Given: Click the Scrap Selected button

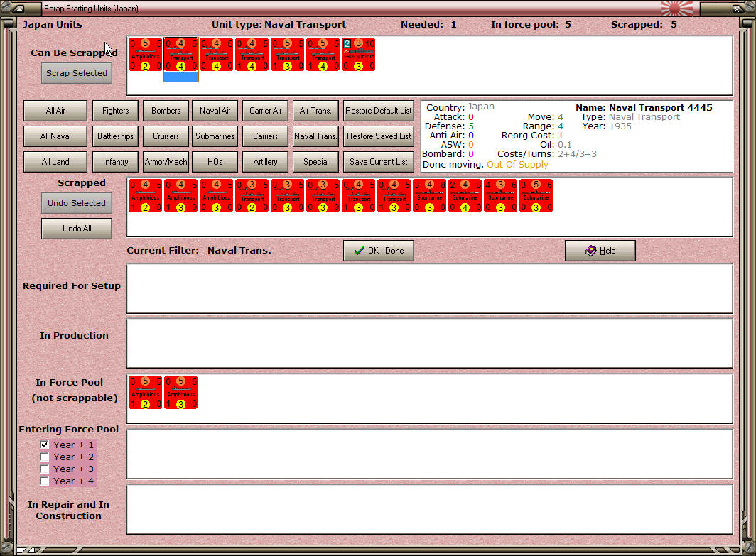Looking at the screenshot, I should click(x=77, y=73).
